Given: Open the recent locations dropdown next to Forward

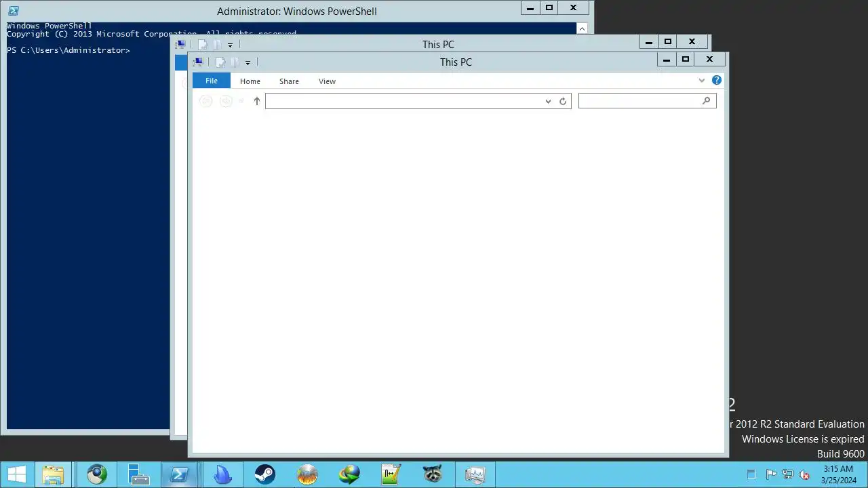Looking at the screenshot, I should coord(241,101).
